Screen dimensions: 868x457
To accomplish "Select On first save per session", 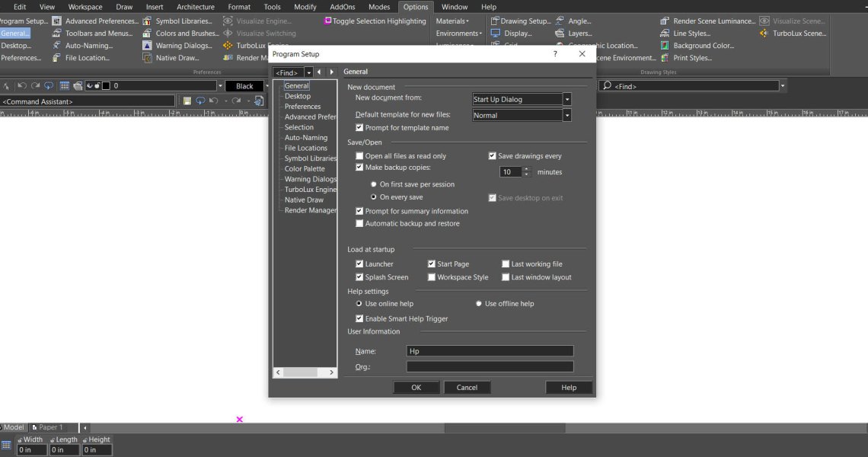I will pos(374,184).
